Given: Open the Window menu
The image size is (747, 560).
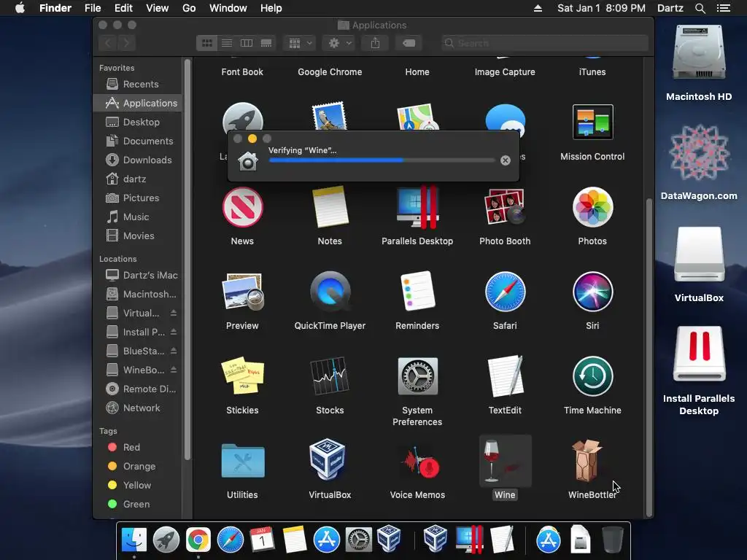Looking at the screenshot, I should point(228,8).
